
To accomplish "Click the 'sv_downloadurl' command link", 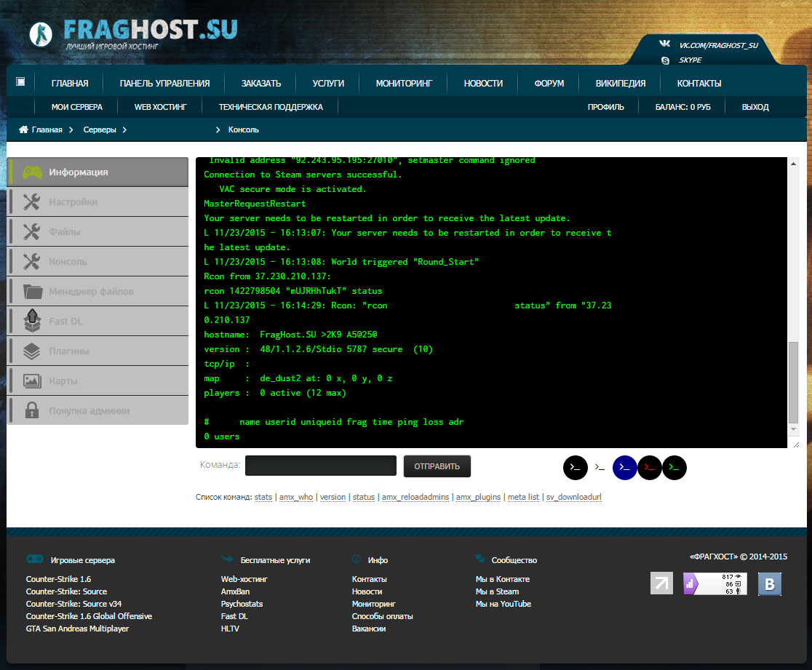I will 574,497.
